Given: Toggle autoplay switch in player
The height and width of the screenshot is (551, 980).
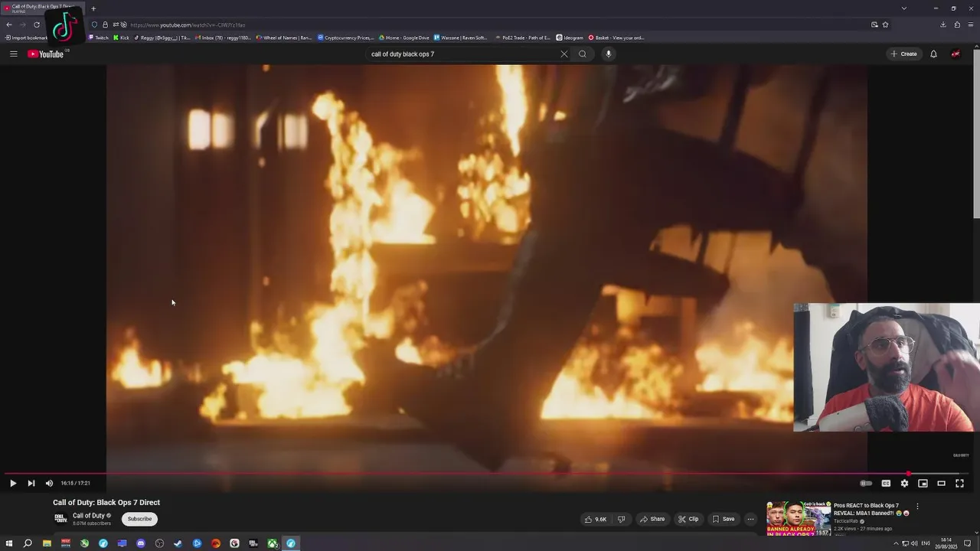Looking at the screenshot, I should pyautogui.click(x=866, y=483).
